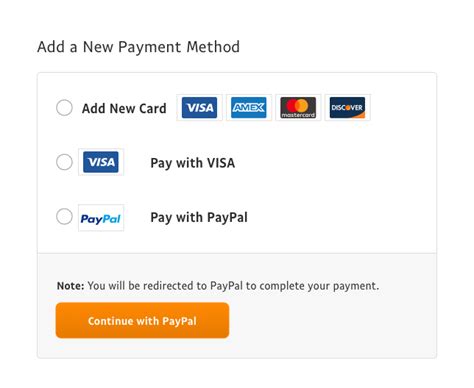Choose the Pay with VISA radio option

(x=64, y=162)
